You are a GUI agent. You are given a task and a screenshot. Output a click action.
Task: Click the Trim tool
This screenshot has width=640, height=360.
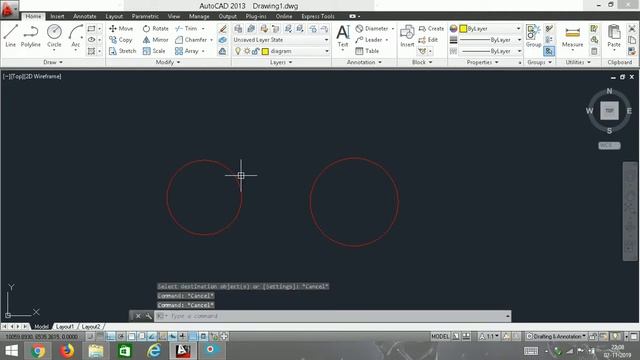click(x=186, y=29)
